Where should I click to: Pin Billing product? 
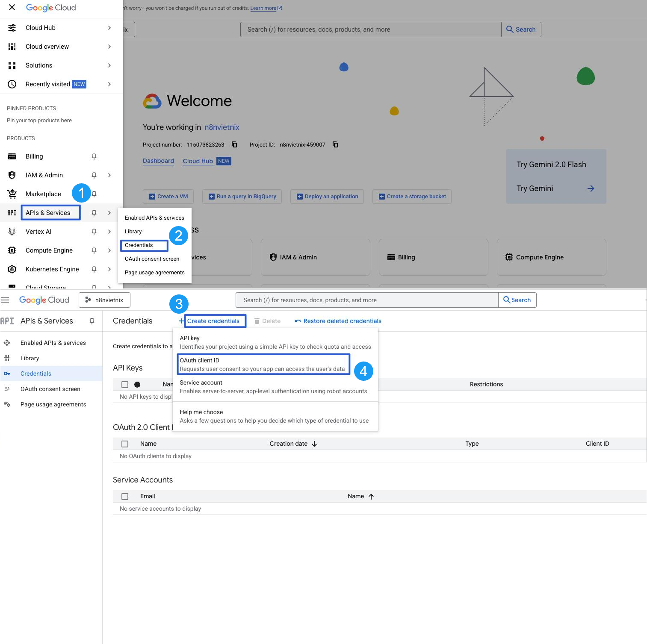pyautogui.click(x=94, y=156)
